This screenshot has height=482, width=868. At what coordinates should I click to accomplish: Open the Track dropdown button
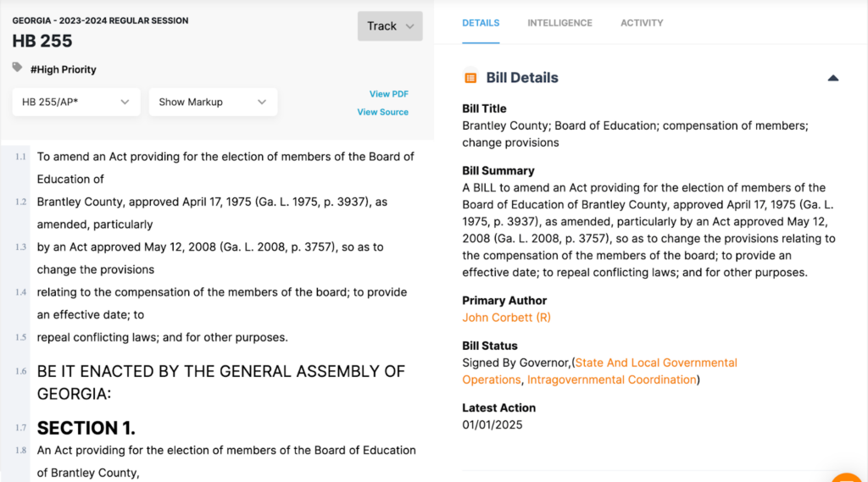[390, 26]
